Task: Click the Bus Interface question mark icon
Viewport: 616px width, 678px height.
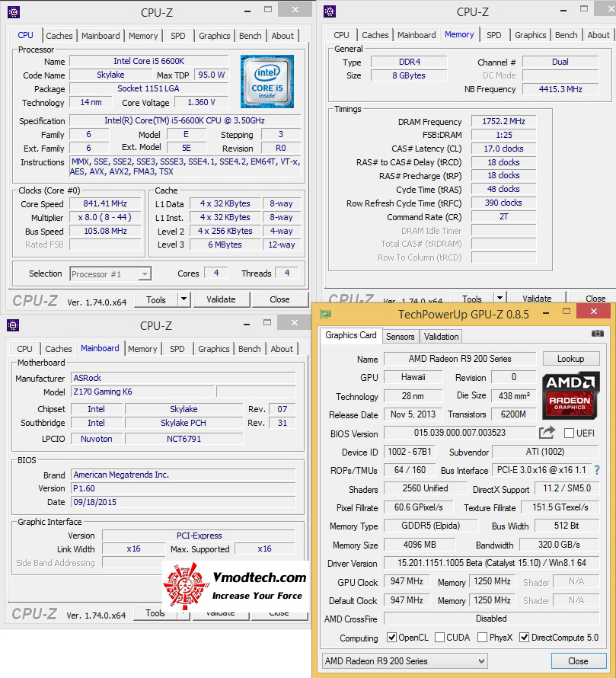Action: [x=597, y=470]
